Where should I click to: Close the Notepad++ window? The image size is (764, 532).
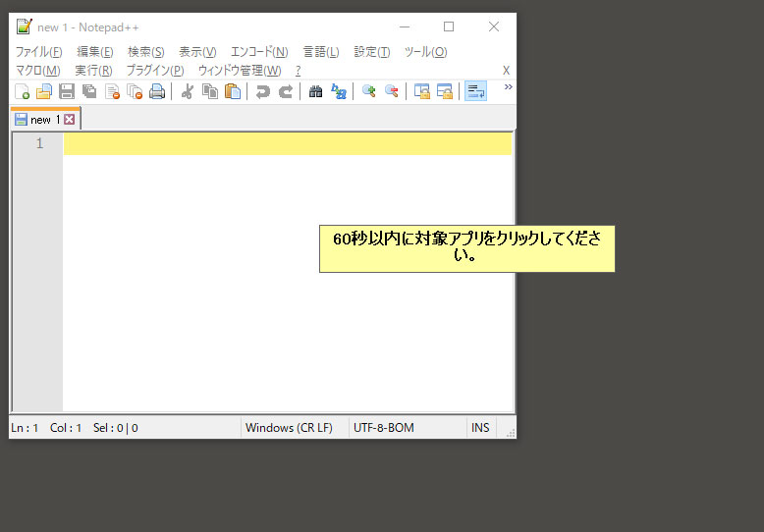coord(494,27)
